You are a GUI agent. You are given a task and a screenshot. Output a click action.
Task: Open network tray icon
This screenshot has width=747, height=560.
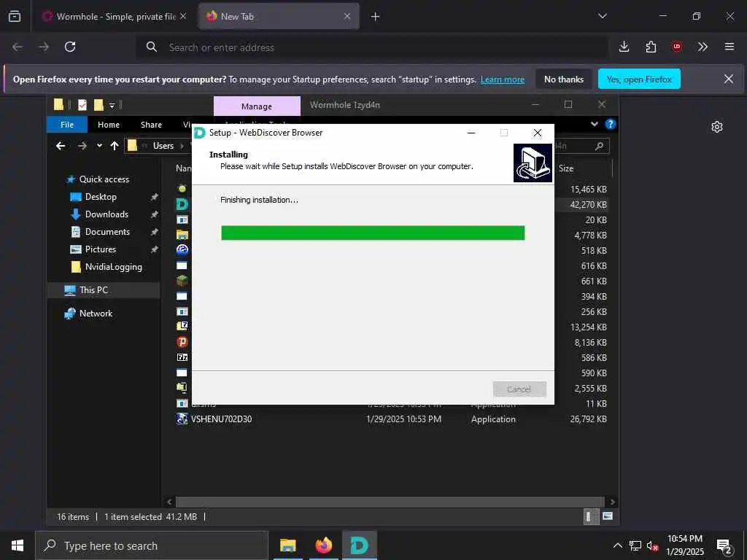[x=635, y=545]
